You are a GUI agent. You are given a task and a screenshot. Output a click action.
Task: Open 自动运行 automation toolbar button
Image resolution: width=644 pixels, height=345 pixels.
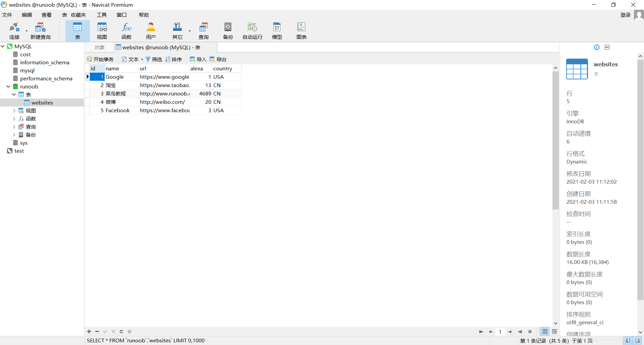coord(253,31)
